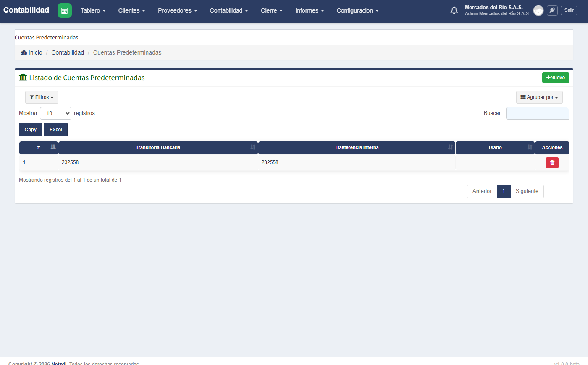Click the row number 1 cell
Viewport: 588px width, 365px height.
coord(39,162)
